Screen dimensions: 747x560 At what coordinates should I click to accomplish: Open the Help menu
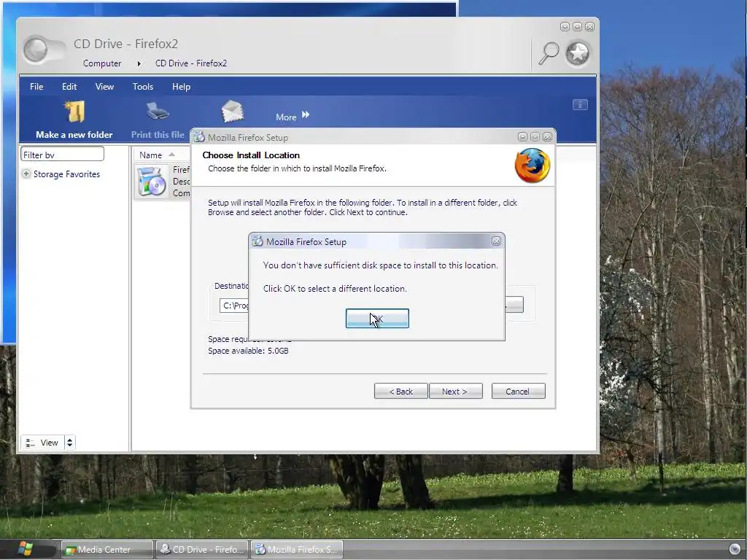coord(181,87)
